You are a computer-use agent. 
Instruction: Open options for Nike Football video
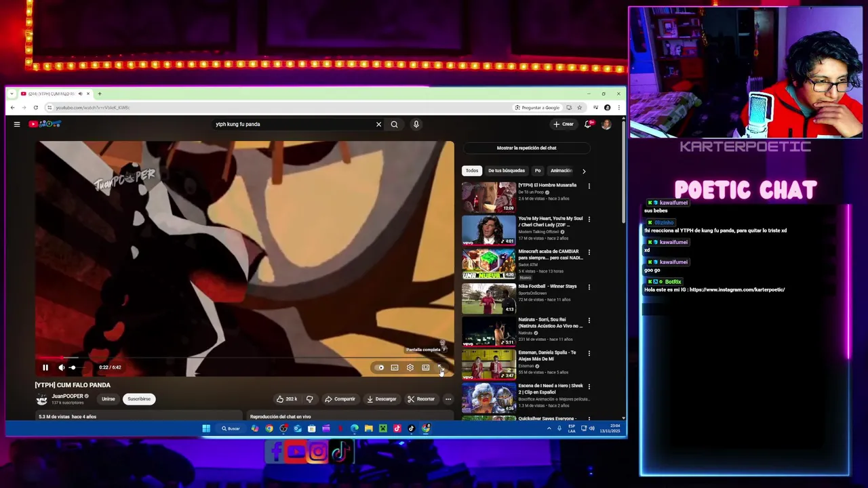pyautogui.click(x=589, y=287)
